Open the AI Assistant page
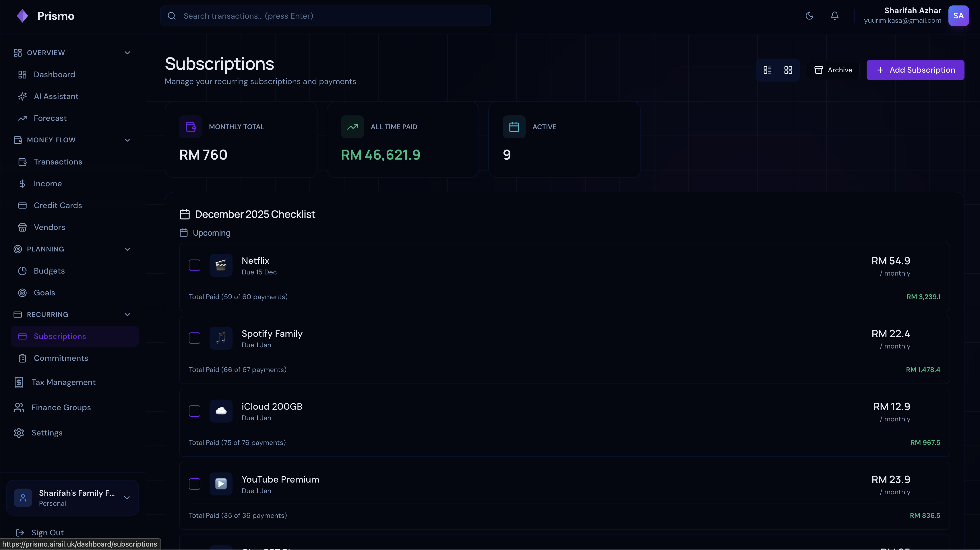The width and height of the screenshot is (980, 550). [x=56, y=96]
